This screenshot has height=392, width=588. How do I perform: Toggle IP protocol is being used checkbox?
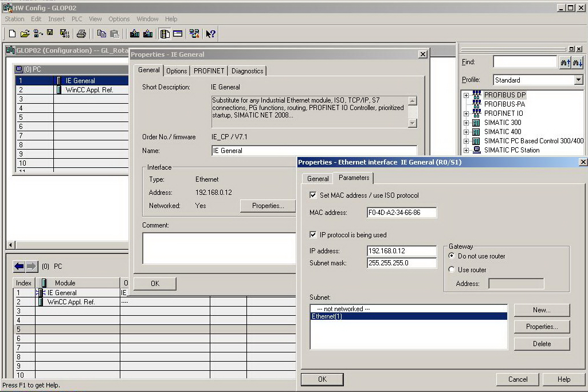(313, 234)
